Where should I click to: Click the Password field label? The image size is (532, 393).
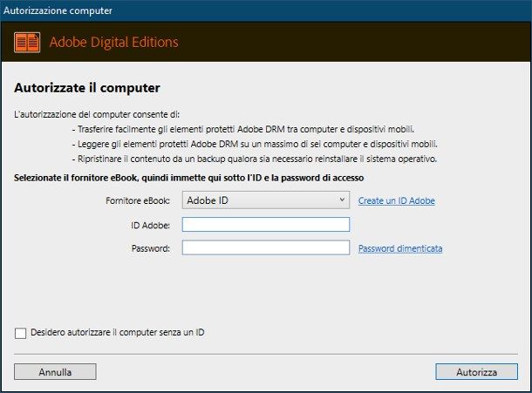tap(151, 248)
